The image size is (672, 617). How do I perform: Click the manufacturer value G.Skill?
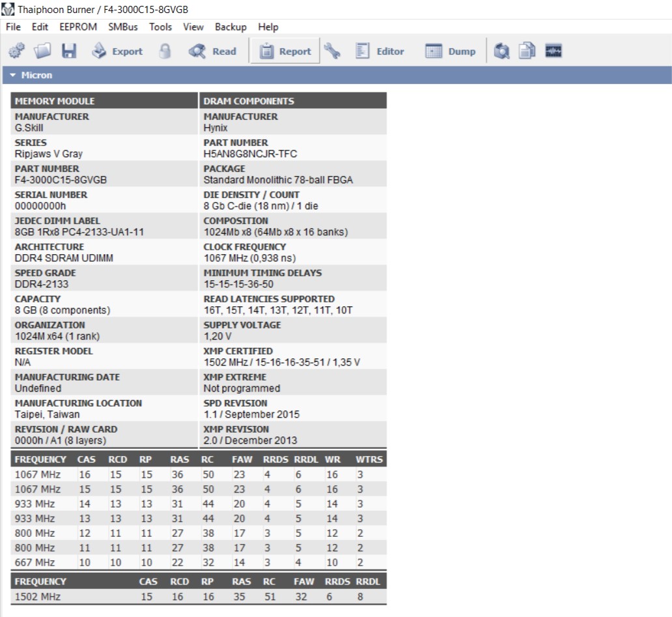[29, 128]
